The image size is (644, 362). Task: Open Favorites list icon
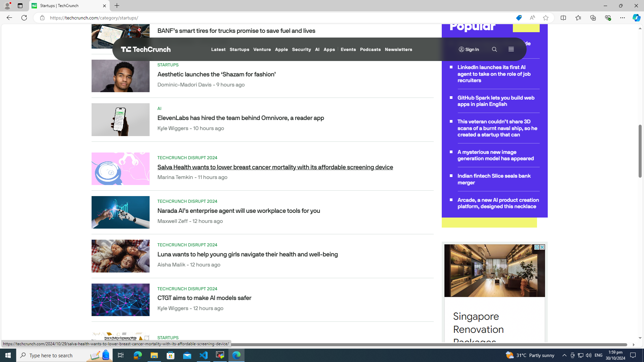(578, 18)
